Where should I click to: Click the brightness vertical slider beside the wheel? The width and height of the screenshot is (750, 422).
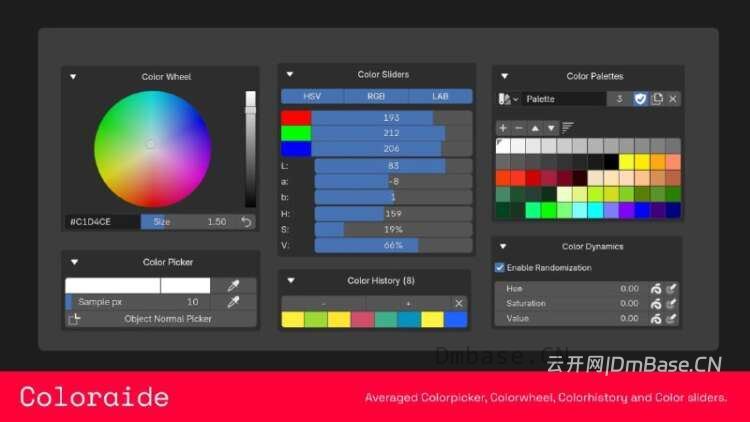(251, 149)
